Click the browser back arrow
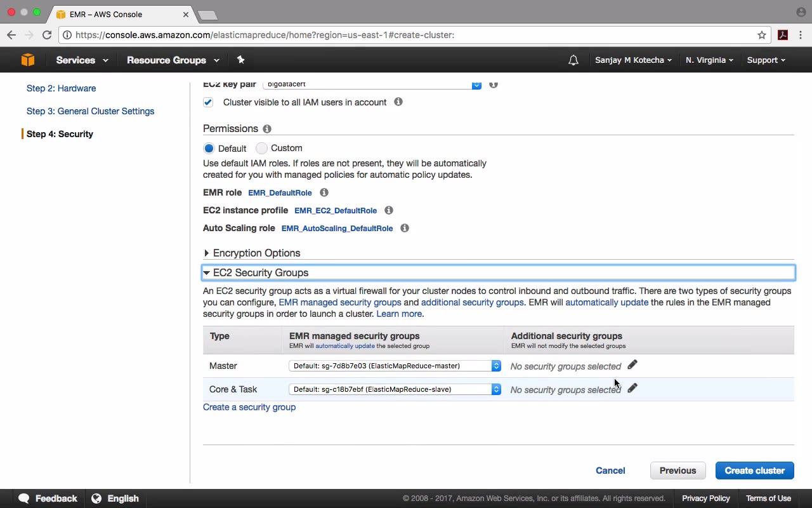This screenshot has height=508, width=812. tap(11, 35)
